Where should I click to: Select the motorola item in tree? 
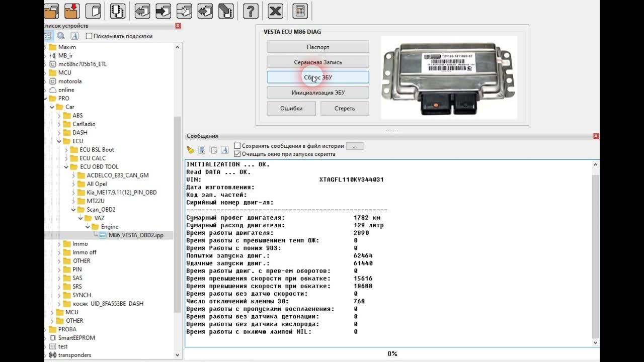[x=69, y=81]
